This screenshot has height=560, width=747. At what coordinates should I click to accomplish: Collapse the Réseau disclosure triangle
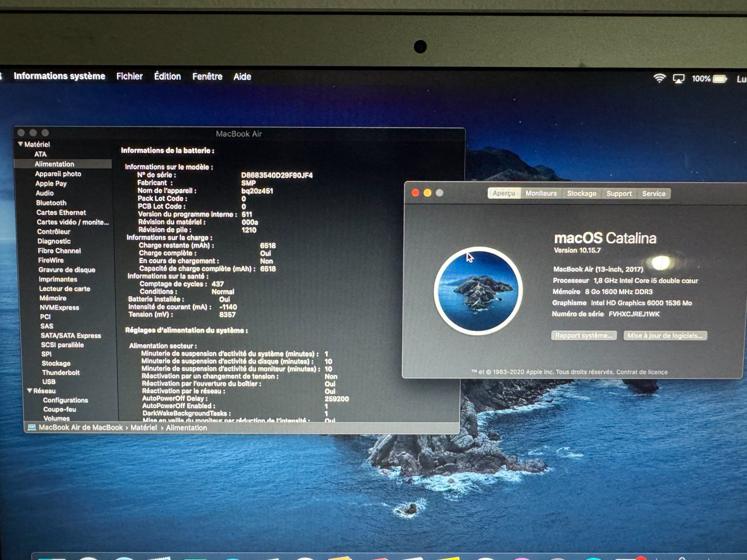click(x=29, y=390)
